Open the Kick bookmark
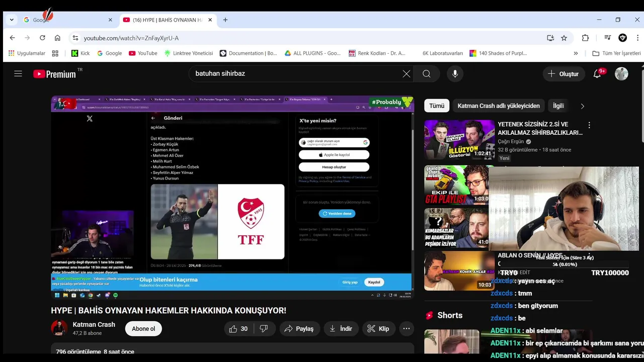Image resolution: width=644 pixels, height=362 pixels. pos(80,53)
